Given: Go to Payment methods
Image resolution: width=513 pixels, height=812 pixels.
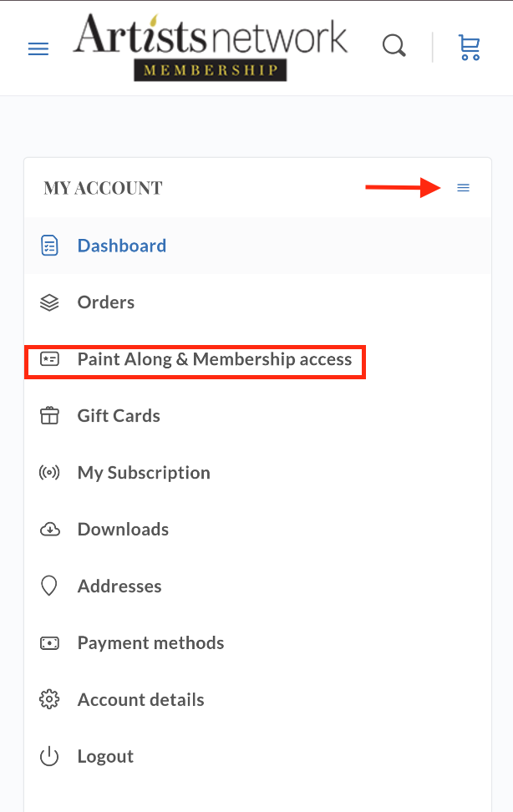Looking at the screenshot, I should click(150, 642).
